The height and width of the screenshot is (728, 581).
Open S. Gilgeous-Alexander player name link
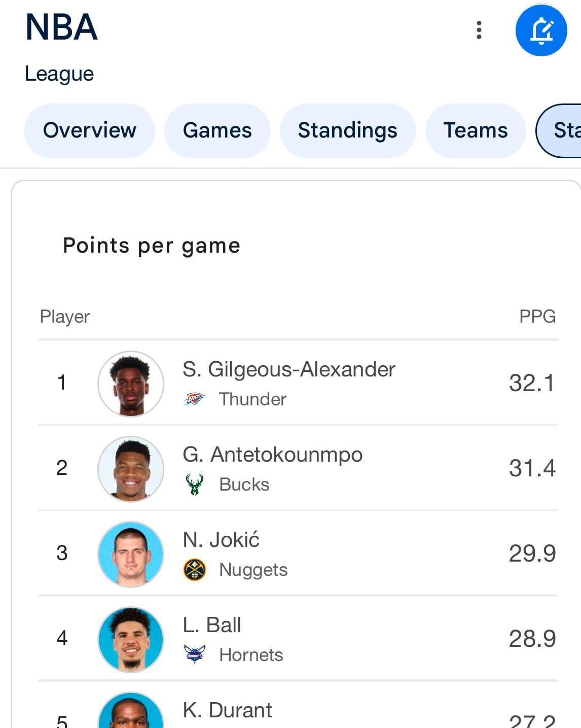point(288,369)
